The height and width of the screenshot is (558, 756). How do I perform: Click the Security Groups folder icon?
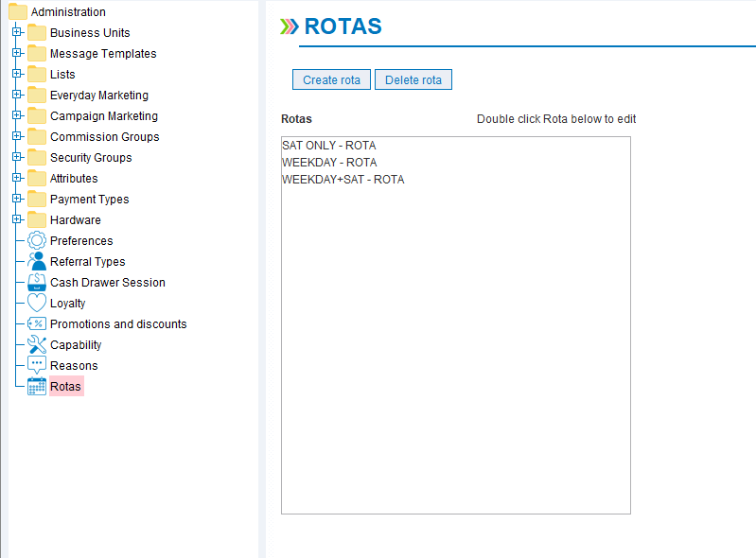(x=37, y=157)
